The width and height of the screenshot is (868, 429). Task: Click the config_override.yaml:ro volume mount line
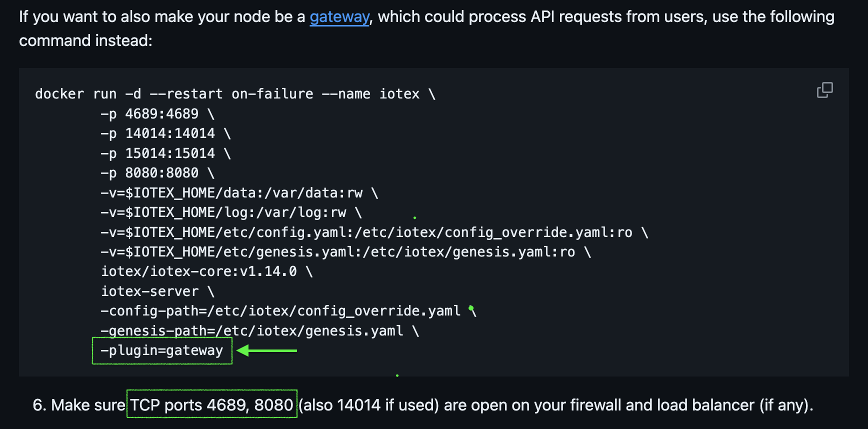pos(374,232)
